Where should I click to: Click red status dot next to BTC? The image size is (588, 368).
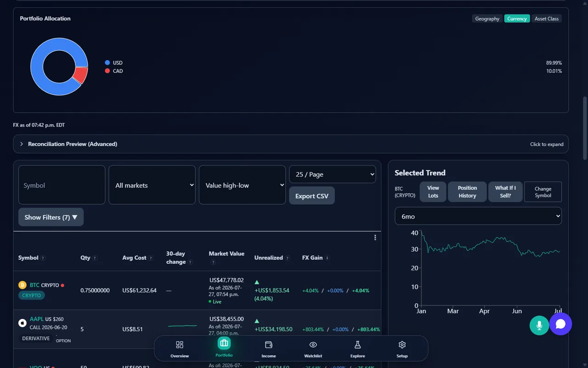pos(62,285)
